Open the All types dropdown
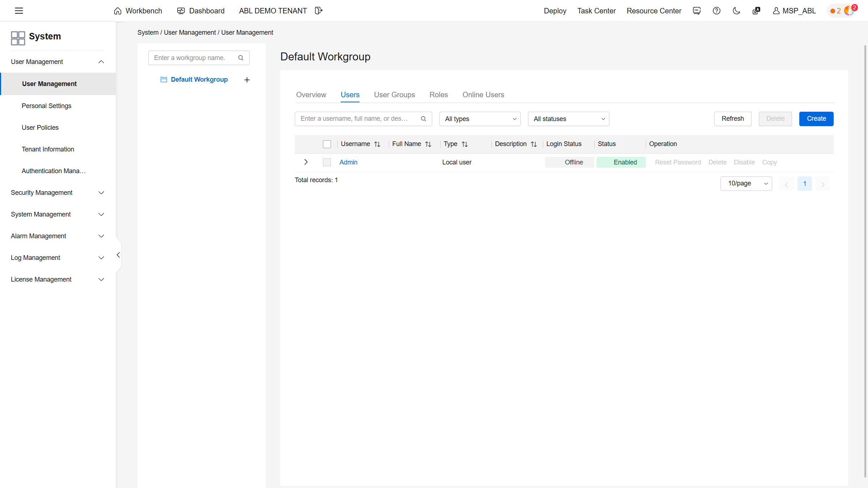 pos(480,119)
